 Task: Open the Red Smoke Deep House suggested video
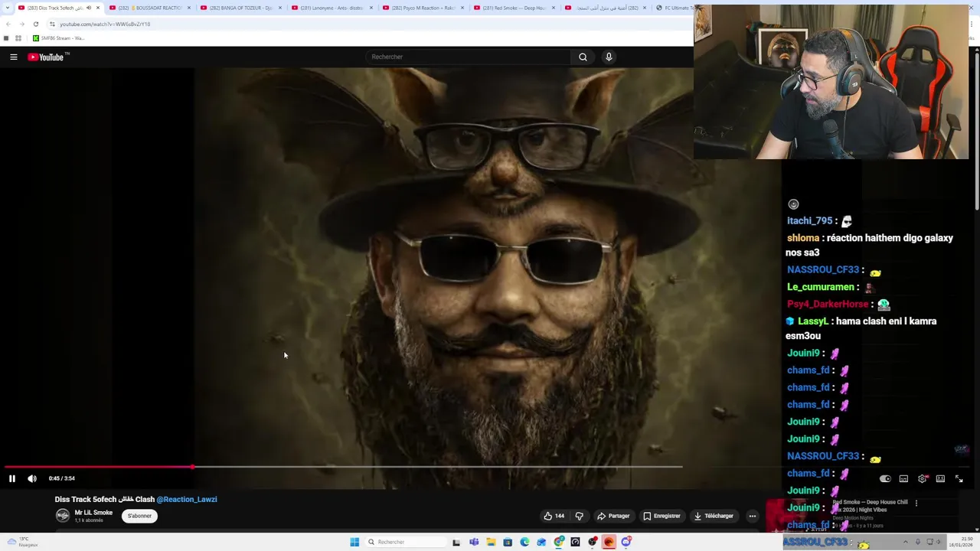pos(869,505)
